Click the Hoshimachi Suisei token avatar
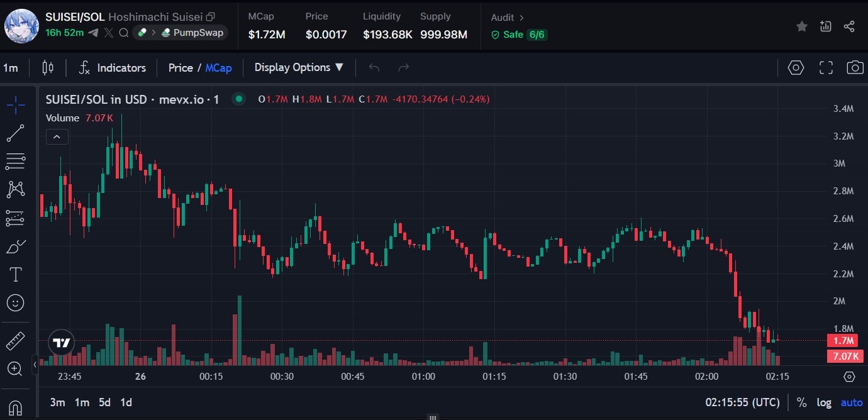Screen dimensions: 868x420 (21, 25)
